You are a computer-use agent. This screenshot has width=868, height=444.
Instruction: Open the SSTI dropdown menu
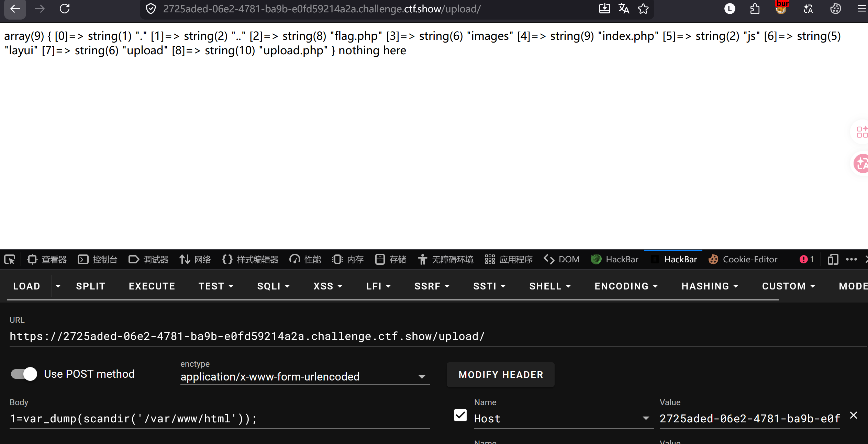(489, 286)
